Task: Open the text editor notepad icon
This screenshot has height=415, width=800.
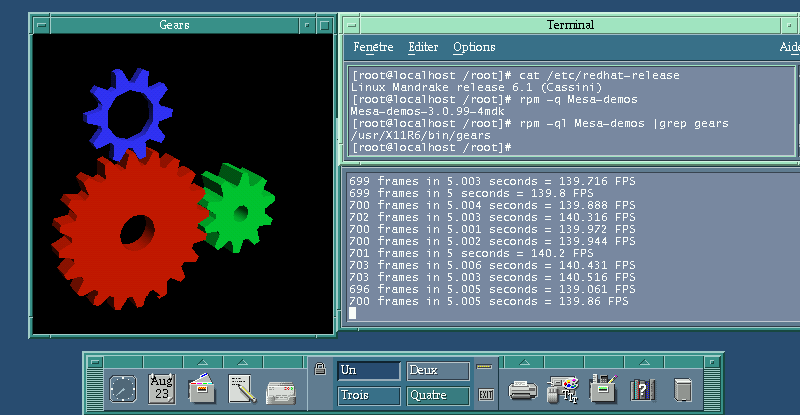Action: (x=242, y=389)
